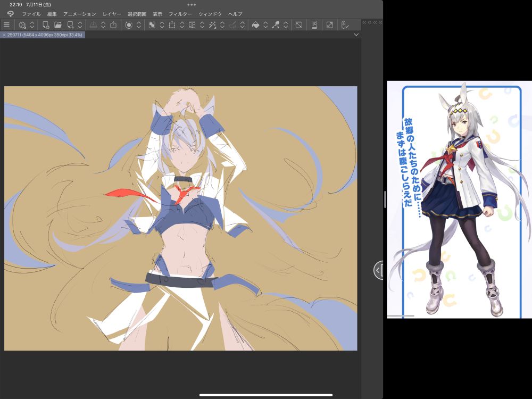Click the Scale/Rotate transform icon
This screenshot has width=532, height=399.
(172, 25)
